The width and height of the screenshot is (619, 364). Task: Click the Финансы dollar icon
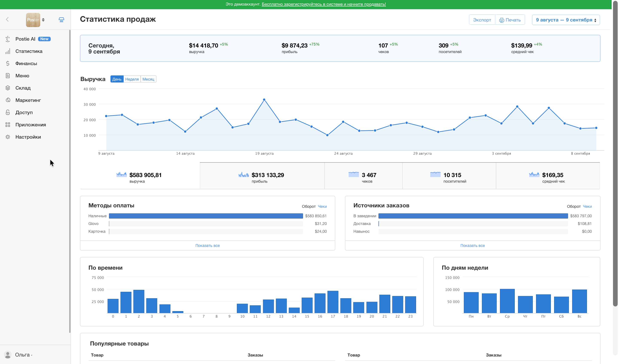8,63
